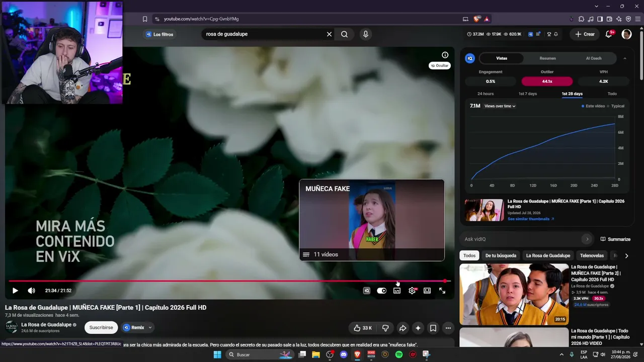Image resolution: width=644 pixels, height=362 pixels.
Task: Select the 1st 28 days range
Action: click(x=572, y=94)
